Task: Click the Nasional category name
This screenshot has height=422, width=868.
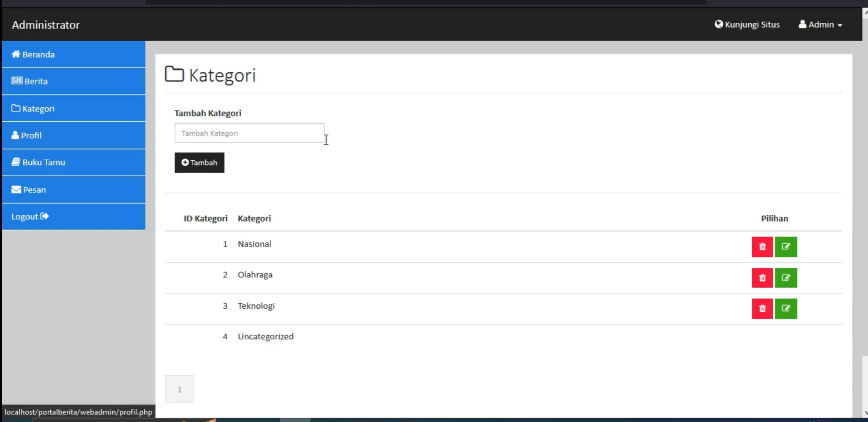Action: coord(254,244)
